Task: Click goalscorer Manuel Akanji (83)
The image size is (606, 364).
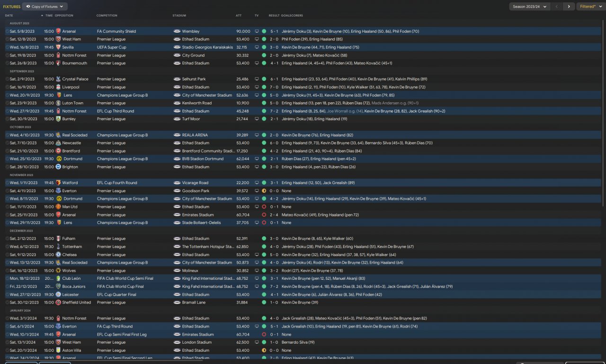Action: pos(347,278)
